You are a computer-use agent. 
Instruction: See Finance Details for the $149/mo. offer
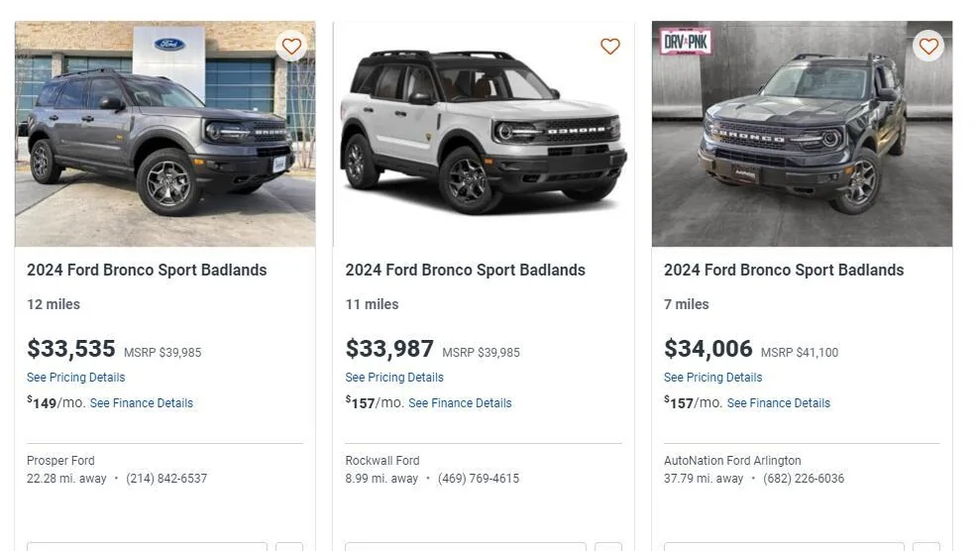coord(142,403)
